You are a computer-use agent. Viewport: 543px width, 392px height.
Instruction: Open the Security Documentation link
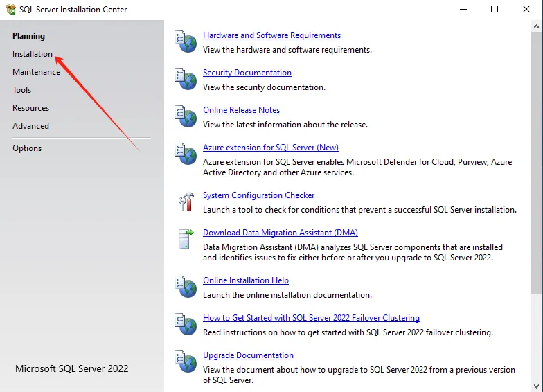[247, 73]
